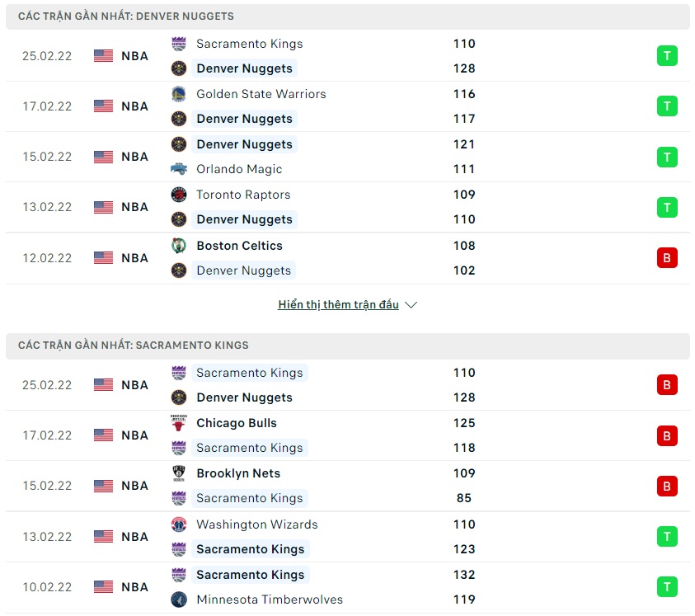Image resolution: width=695 pixels, height=616 pixels.
Task: Click the Minnesota Timberwolves team logo
Action: tap(179, 600)
